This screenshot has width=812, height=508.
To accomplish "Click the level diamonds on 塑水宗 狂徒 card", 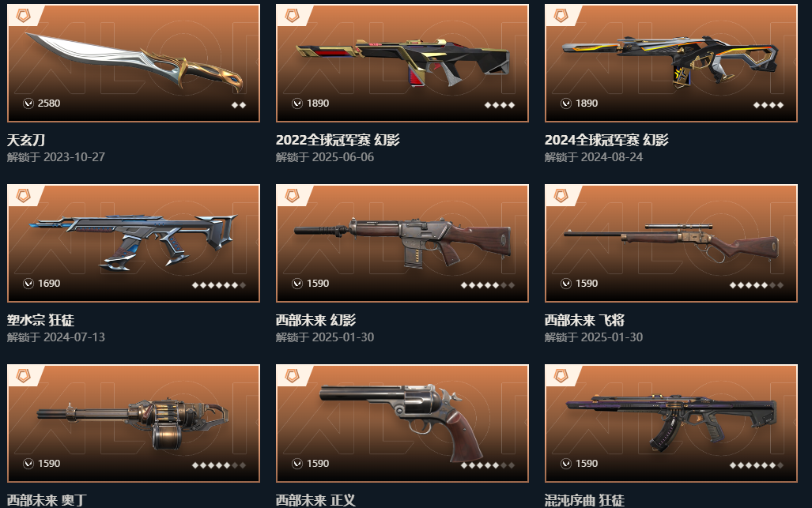I will (218, 285).
